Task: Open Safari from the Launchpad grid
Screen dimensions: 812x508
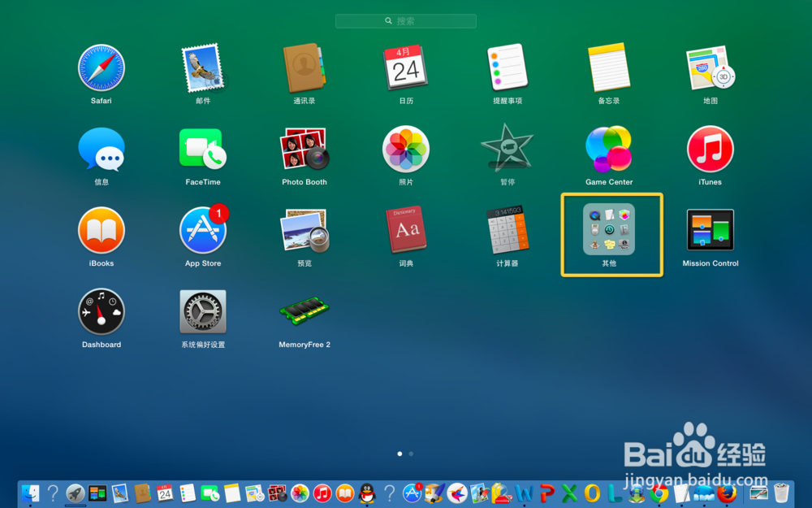Action: click(x=101, y=68)
